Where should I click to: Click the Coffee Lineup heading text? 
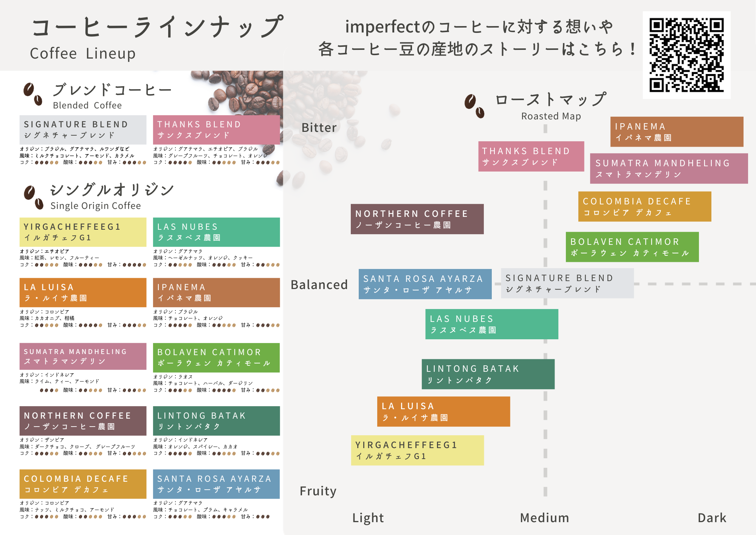point(82,54)
